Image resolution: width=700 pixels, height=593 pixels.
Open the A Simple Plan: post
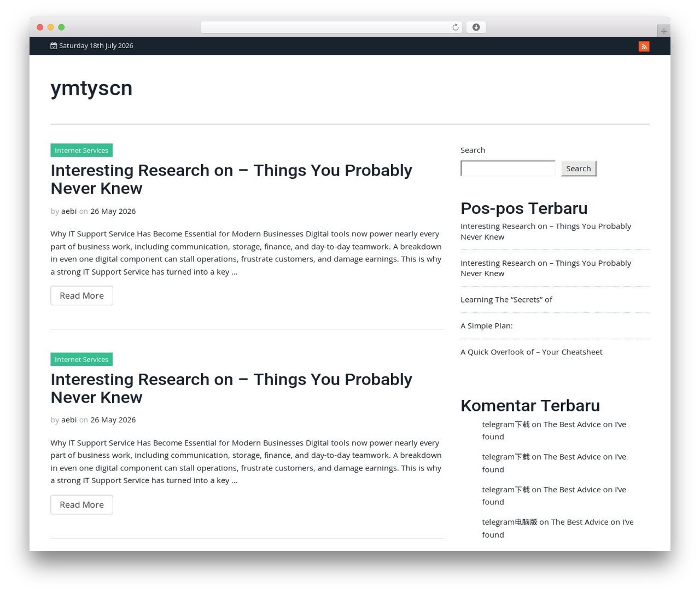point(487,326)
